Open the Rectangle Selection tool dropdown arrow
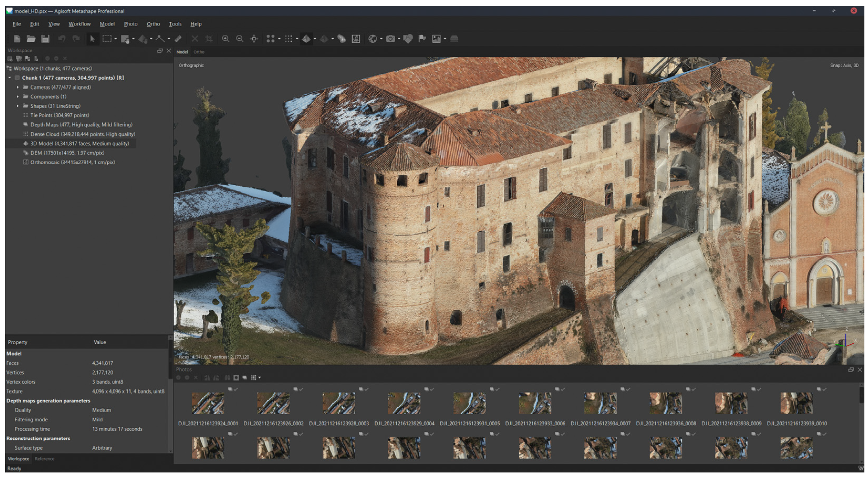The image size is (868, 479). coord(116,39)
